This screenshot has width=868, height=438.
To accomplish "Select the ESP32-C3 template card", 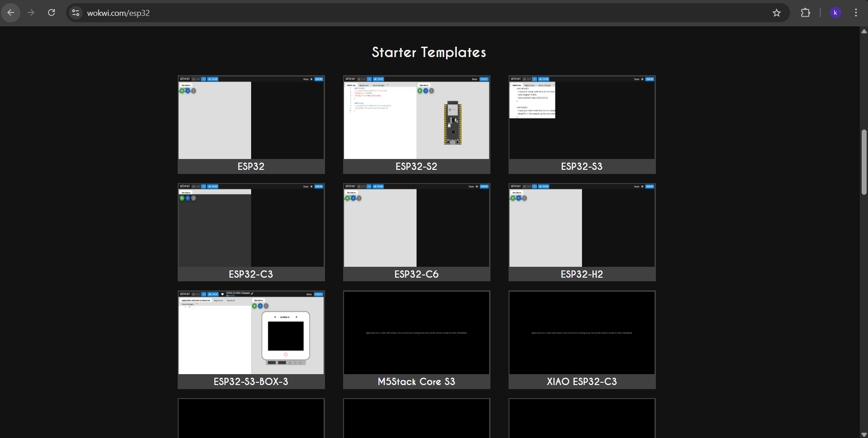I will click(x=251, y=232).
